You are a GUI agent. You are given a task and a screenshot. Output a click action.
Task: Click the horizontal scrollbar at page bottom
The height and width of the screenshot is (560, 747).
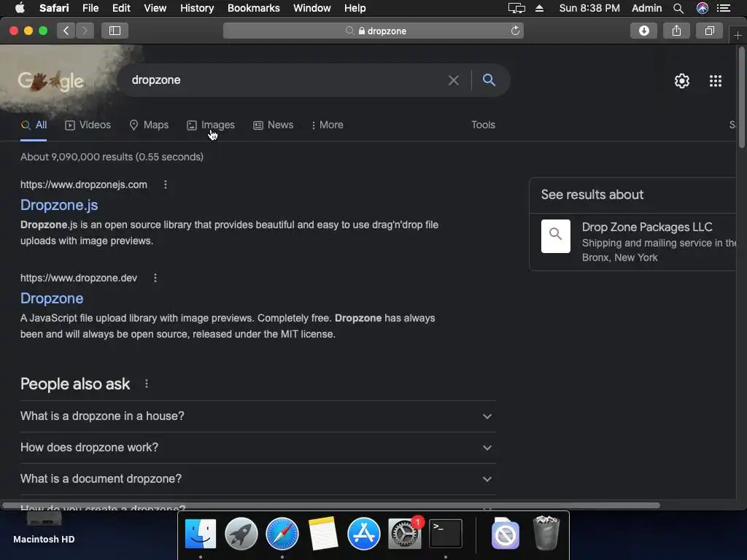(331, 505)
